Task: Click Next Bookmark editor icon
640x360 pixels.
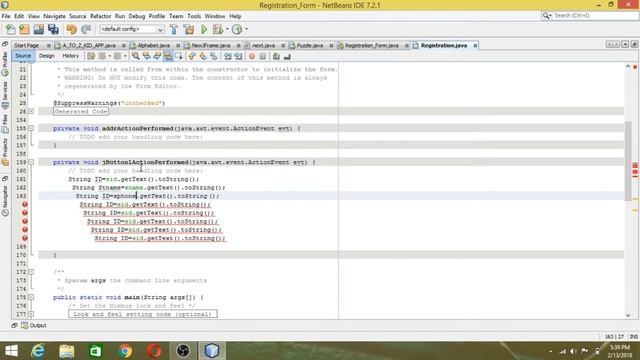Action: pos(202,56)
